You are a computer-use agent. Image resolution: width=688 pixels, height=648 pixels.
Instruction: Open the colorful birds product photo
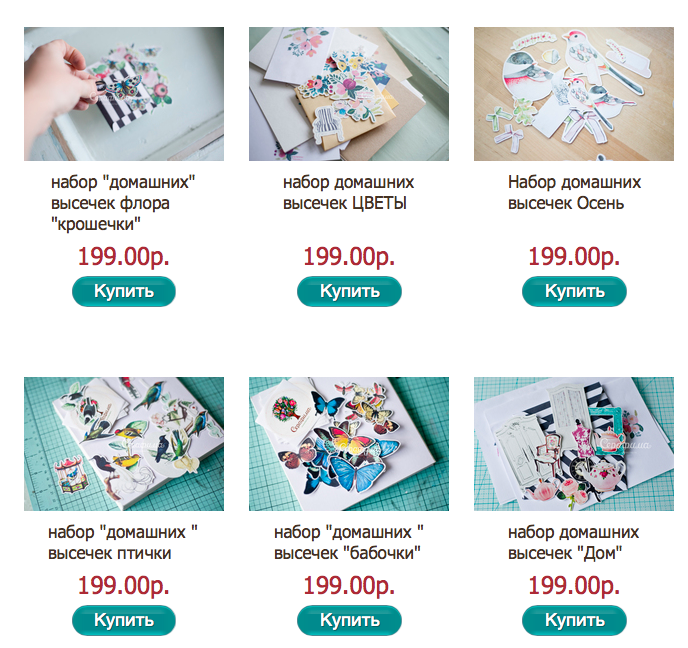124,444
